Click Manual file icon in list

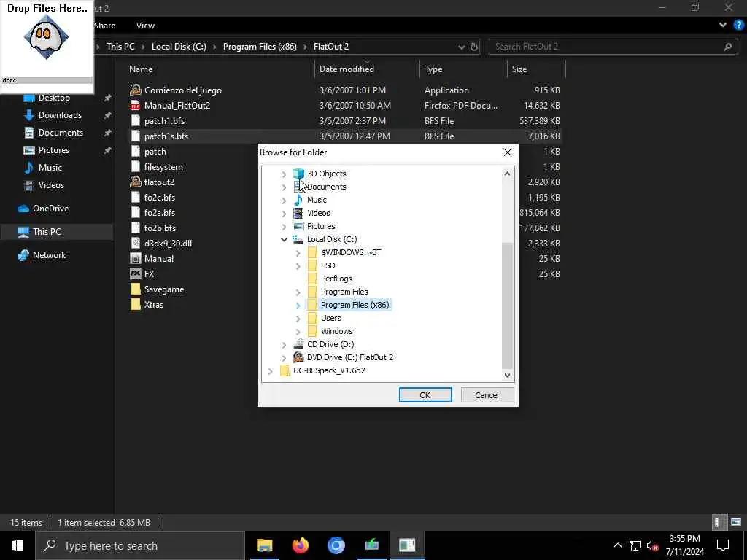pyautogui.click(x=136, y=259)
